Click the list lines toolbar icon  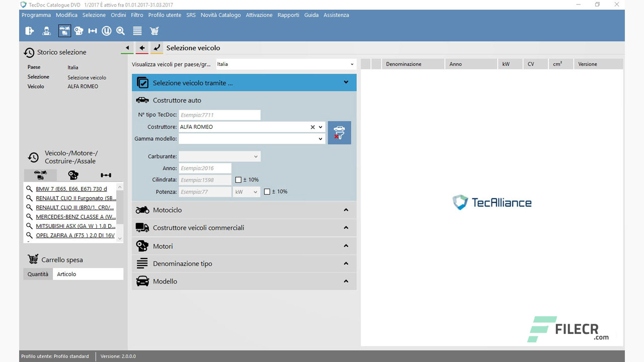(137, 31)
